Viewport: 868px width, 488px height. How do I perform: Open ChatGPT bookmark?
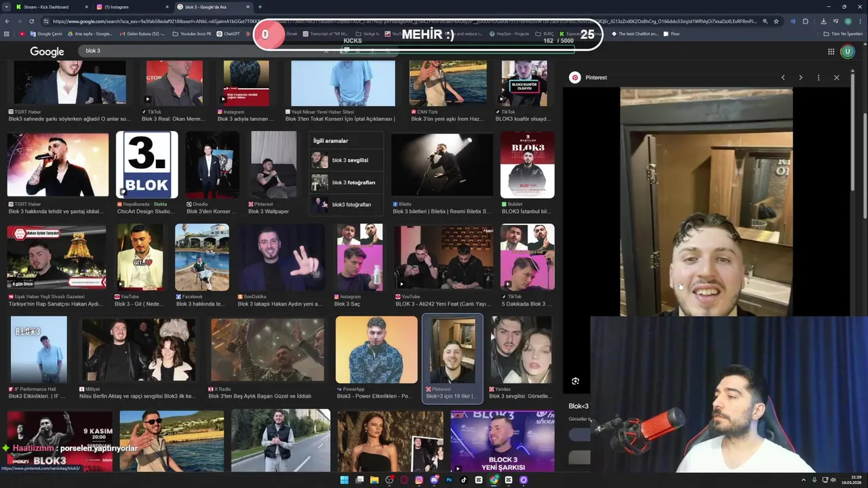click(x=228, y=33)
